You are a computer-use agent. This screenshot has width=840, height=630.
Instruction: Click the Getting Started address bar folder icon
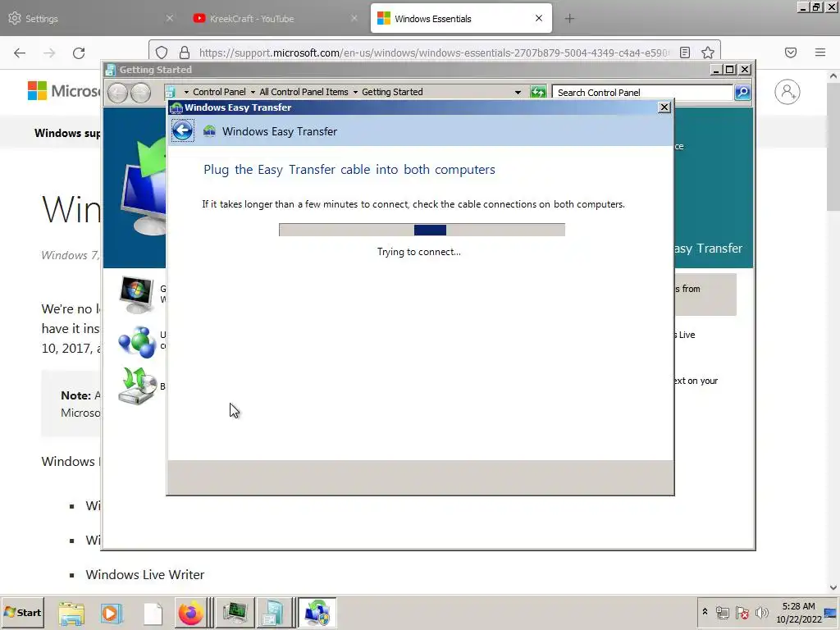171,92
